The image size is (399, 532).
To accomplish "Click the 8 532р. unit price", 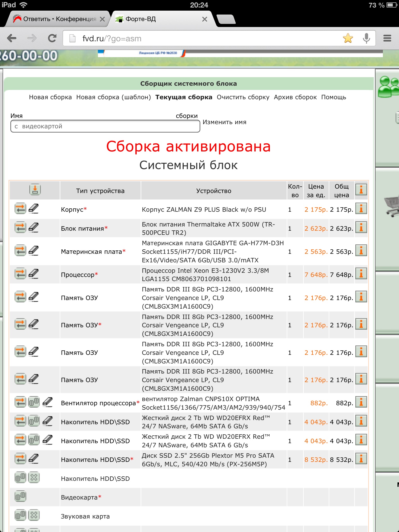I will (x=316, y=460).
